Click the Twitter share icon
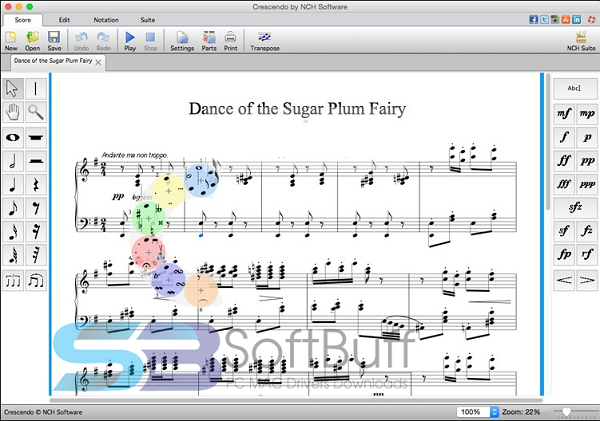Viewport: 600px width, 421px height. point(544,20)
